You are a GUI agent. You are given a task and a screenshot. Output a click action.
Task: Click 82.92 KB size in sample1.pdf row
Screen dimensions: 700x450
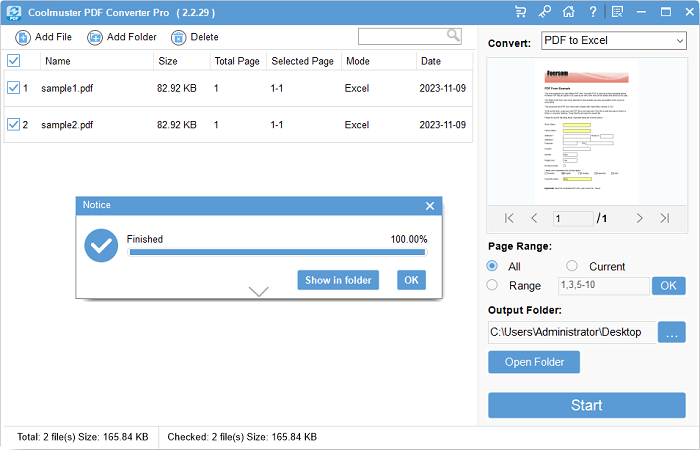click(176, 88)
